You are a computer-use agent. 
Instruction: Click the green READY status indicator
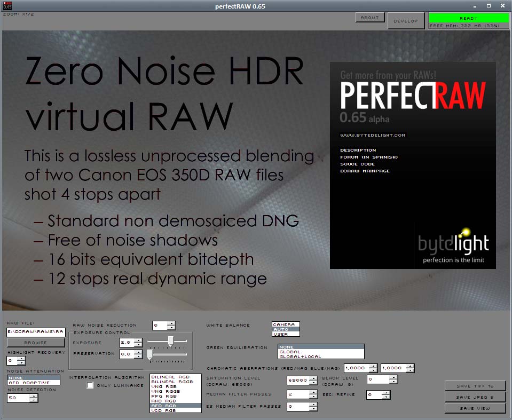[x=469, y=18]
